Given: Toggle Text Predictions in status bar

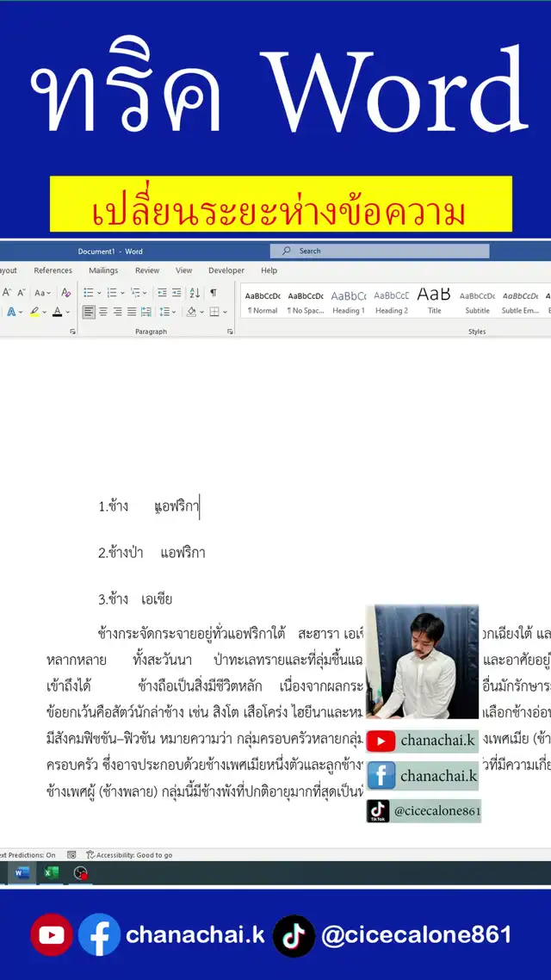Looking at the screenshot, I should coord(28,855).
